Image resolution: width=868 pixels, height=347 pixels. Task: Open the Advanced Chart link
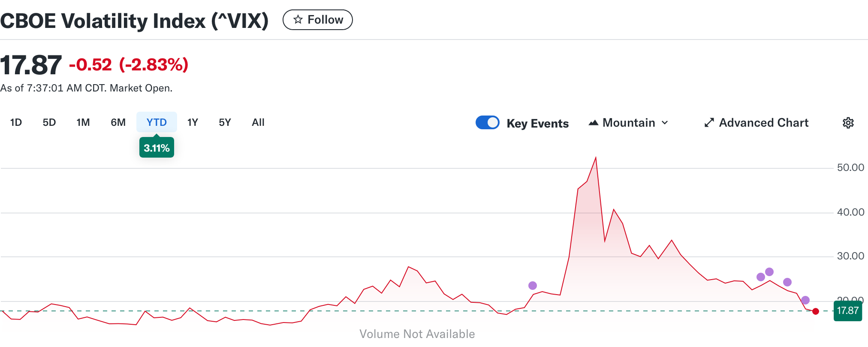[756, 123]
